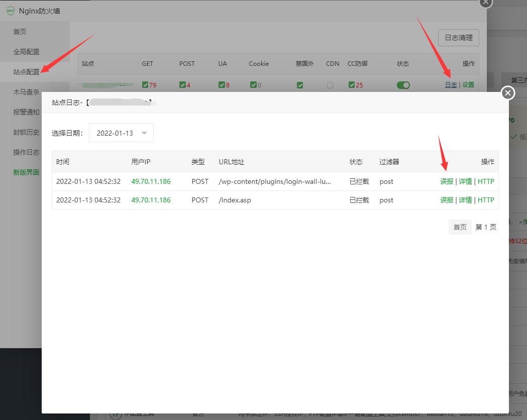Open 详情 for the /index.asp log row
The height and width of the screenshot is (420, 527).
point(466,200)
